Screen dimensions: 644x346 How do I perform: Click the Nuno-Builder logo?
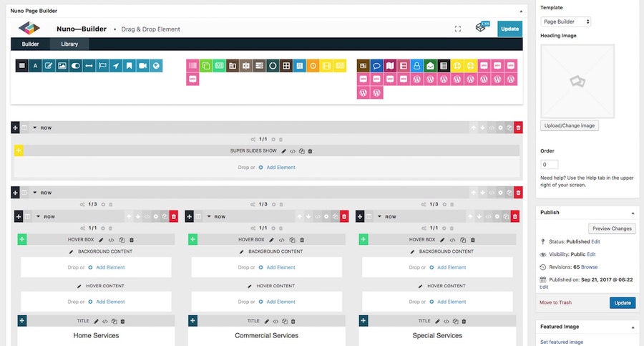pyautogui.click(x=29, y=28)
